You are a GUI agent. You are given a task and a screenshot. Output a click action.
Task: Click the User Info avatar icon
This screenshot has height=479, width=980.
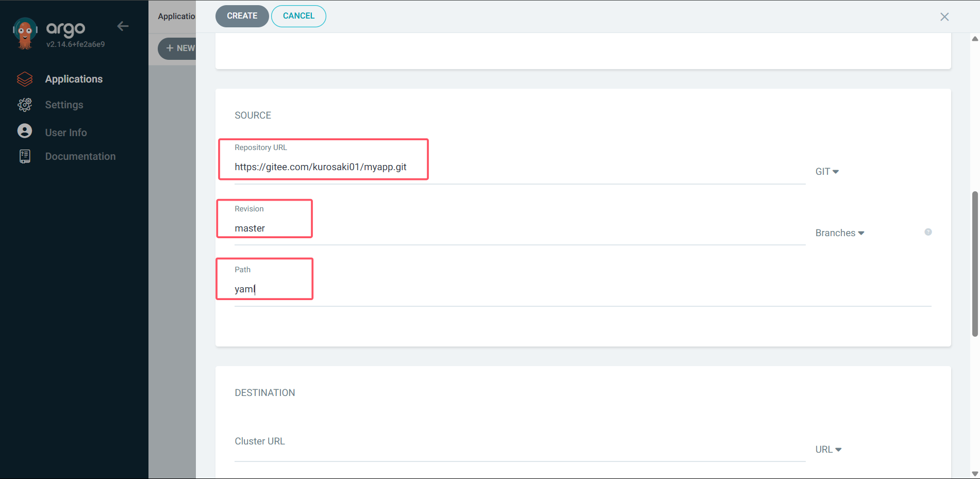(25, 131)
